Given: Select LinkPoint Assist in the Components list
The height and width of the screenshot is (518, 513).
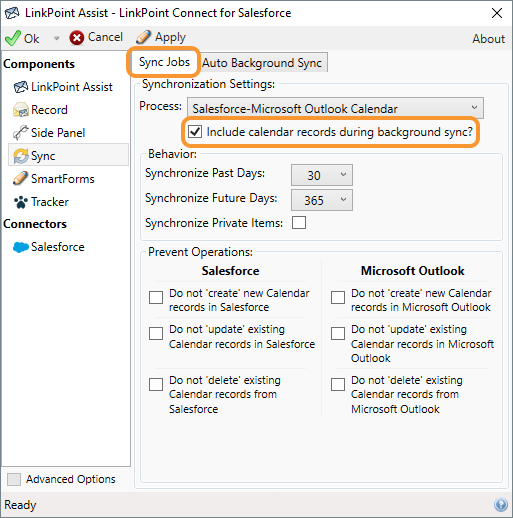Looking at the screenshot, I should click(72, 87).
